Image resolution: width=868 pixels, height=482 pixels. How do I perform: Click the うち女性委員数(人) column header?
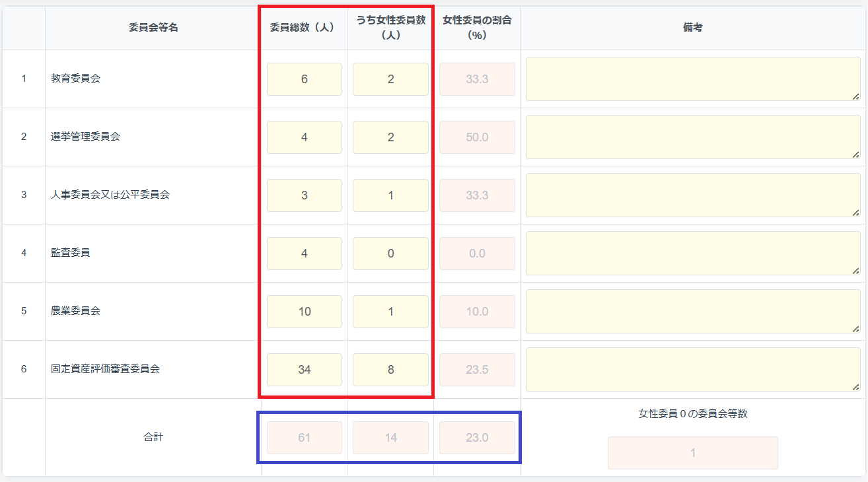[390, 28]
